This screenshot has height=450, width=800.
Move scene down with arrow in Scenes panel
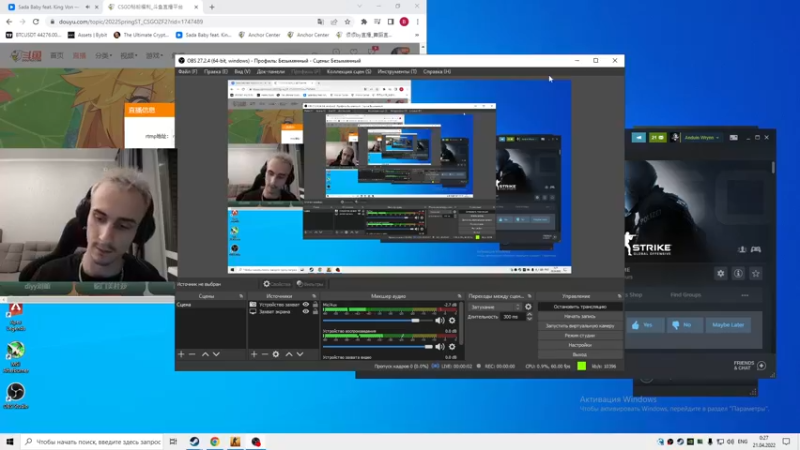click(216, 354)
